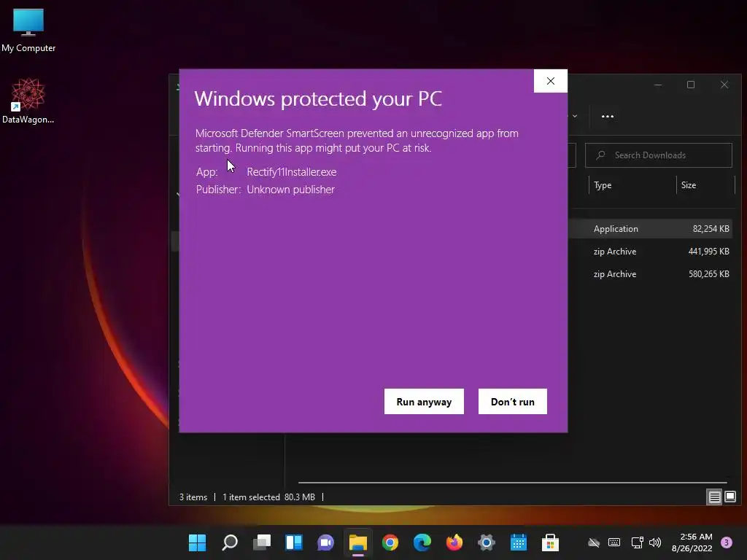
Task: Maximize the File Explorer window
Action: click(691, 85)
